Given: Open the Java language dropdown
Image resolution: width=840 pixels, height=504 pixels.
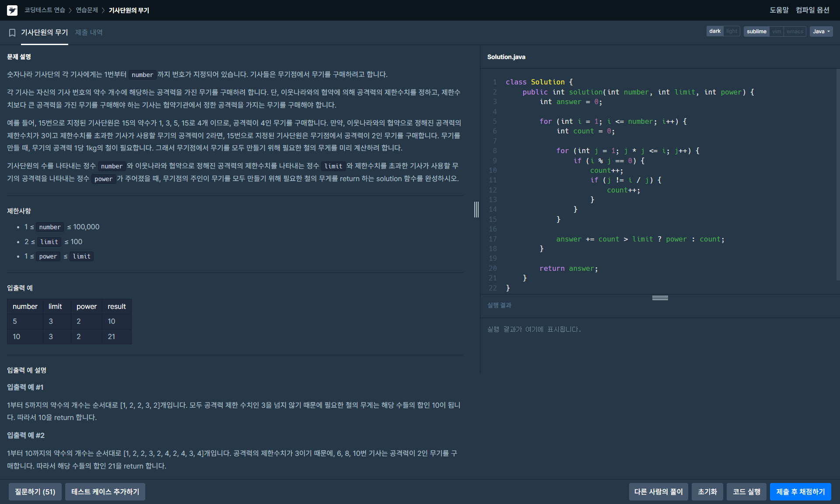Looking at the screenshot, I should pos(821,31).
